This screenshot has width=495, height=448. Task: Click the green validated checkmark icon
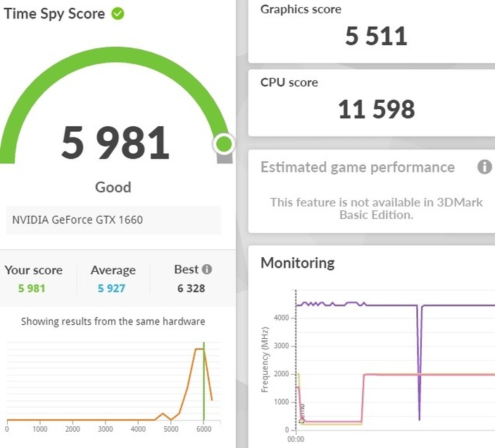click(x=118, y=13)
